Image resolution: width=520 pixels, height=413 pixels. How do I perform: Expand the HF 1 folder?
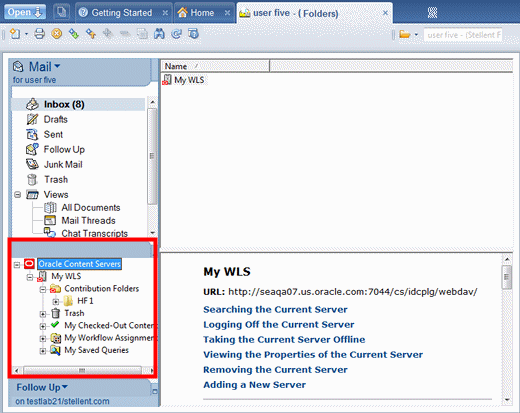click(x=56, y=302)
